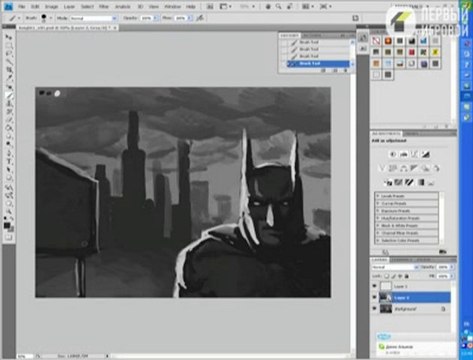
Task: Open the Window menu
Action: pyautogui.click(x=172, y=7)
